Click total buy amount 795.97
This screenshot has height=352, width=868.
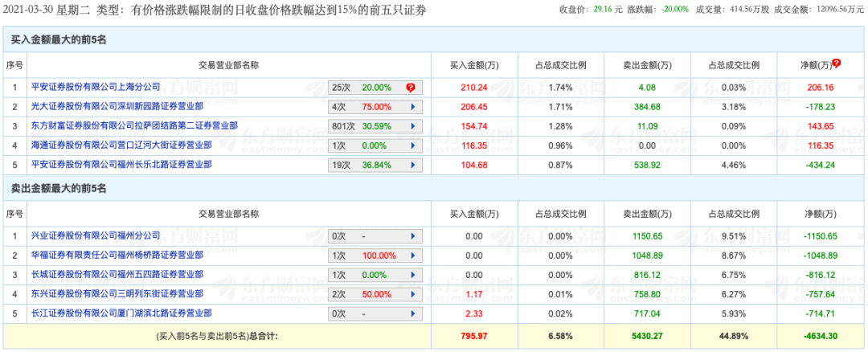(473, 335)
